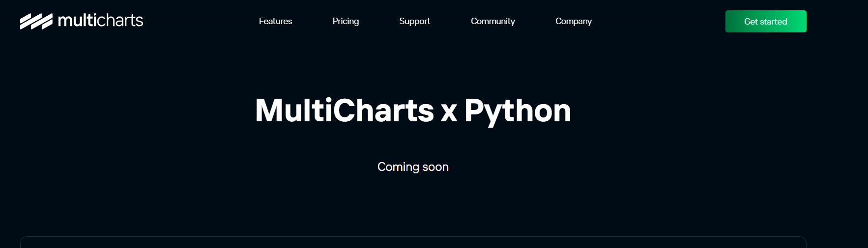Open the Features menu
The height and width of the screenshot is (248, 868).
tap(275, 21)
